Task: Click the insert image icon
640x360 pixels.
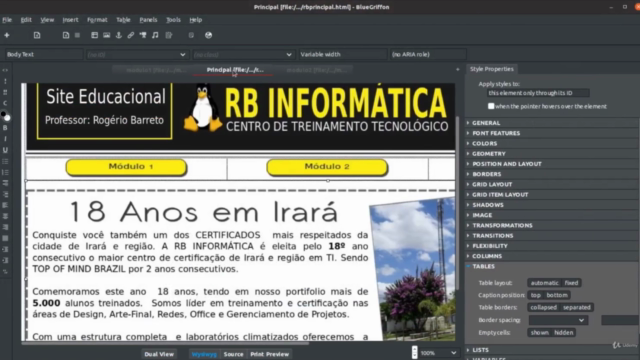Action: pyautogui.click(x=107, y=36)
